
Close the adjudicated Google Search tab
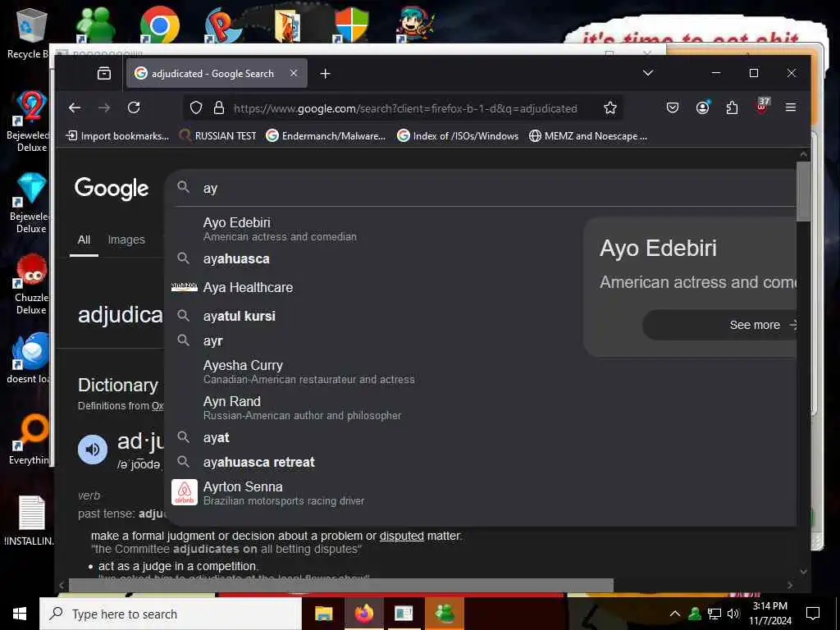(x=294, y=73)
